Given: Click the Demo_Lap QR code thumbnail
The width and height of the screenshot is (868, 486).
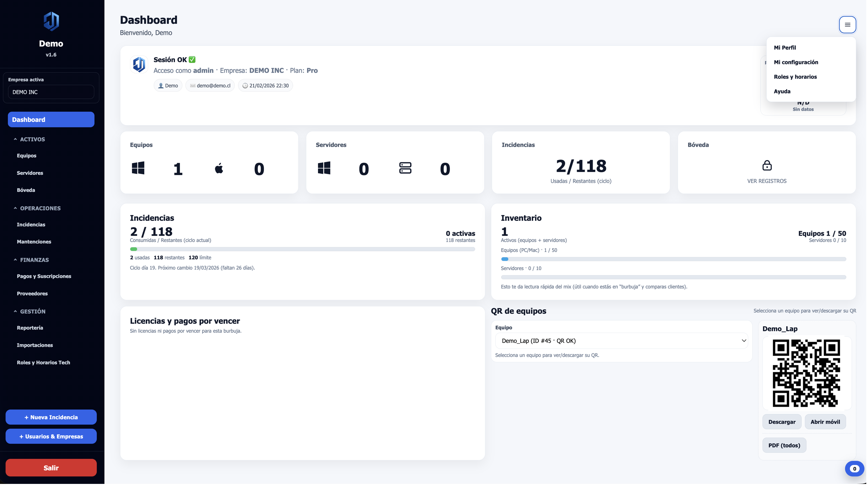Looking at the screenshot, I should pyautogui.click(x=807, y=373).
